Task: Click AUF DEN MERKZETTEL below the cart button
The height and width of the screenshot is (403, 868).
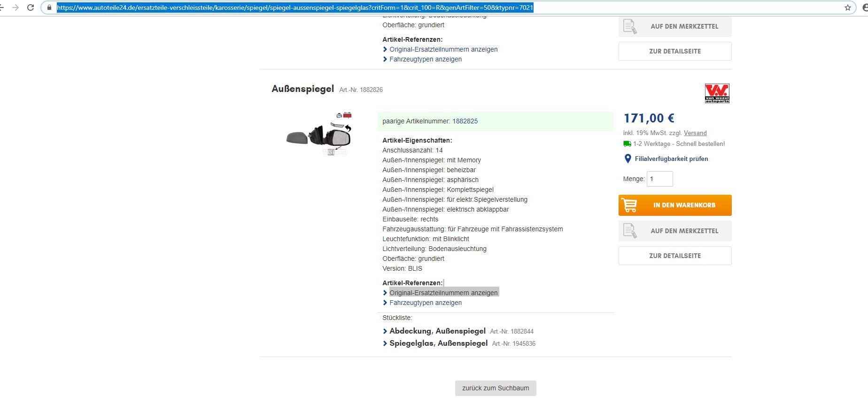Action: [674, 231]
